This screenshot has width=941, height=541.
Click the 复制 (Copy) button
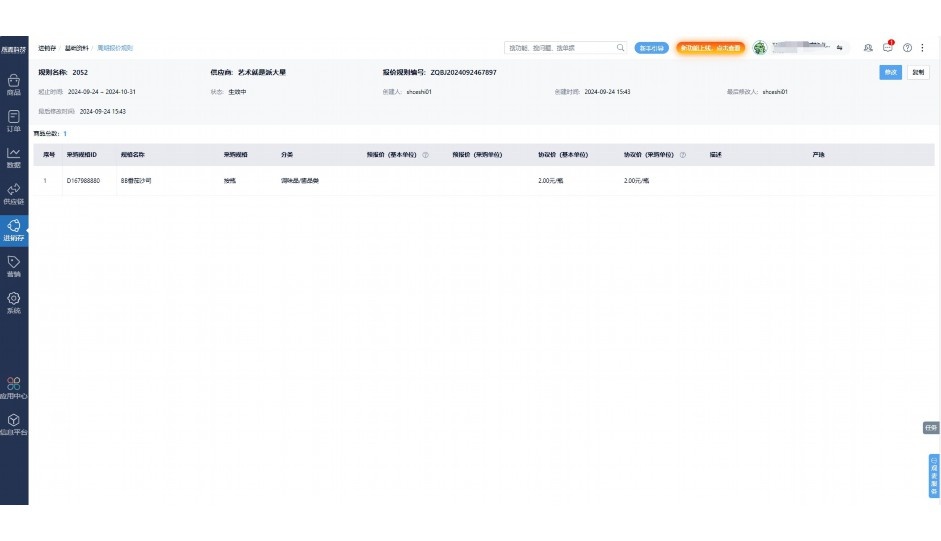918,72
